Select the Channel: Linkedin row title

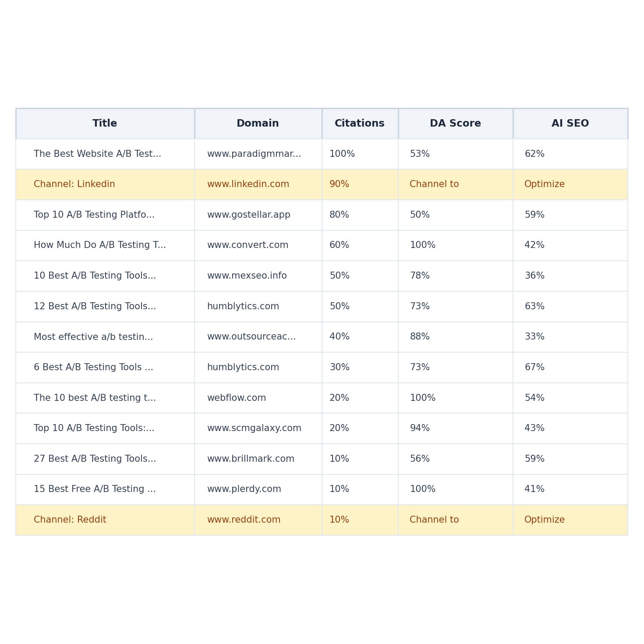pos(74,184)
